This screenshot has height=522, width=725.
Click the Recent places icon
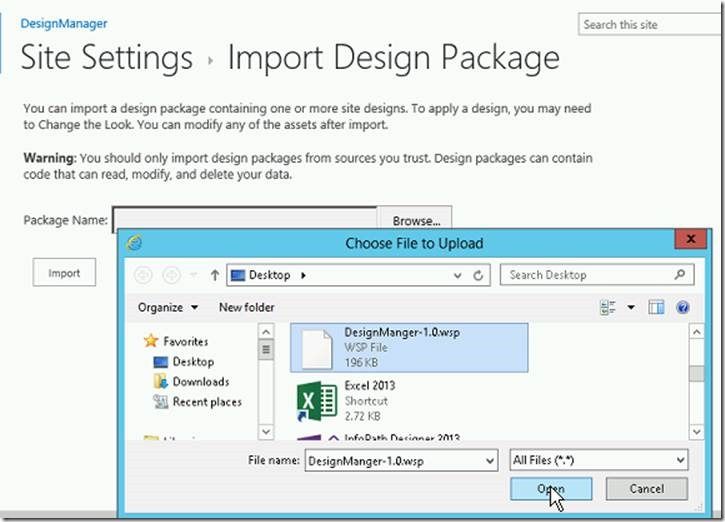(x=160, y=402)
